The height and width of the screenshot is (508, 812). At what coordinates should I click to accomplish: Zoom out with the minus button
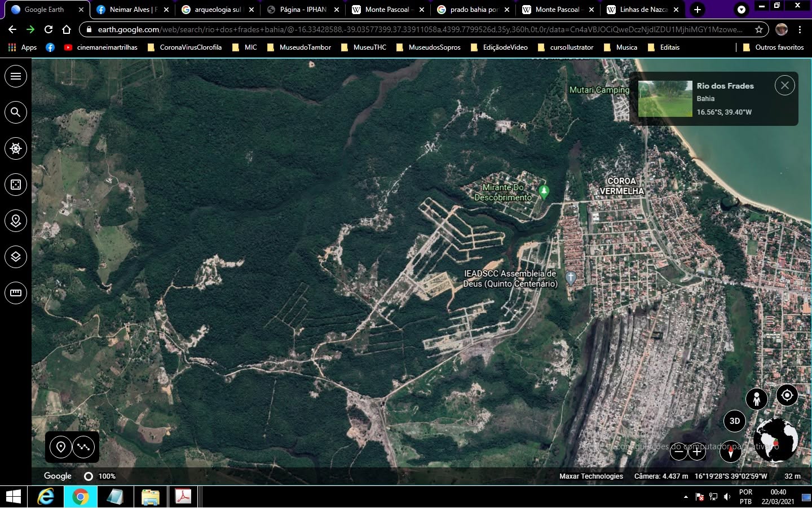pyautogui.click(x=679, y=451)
